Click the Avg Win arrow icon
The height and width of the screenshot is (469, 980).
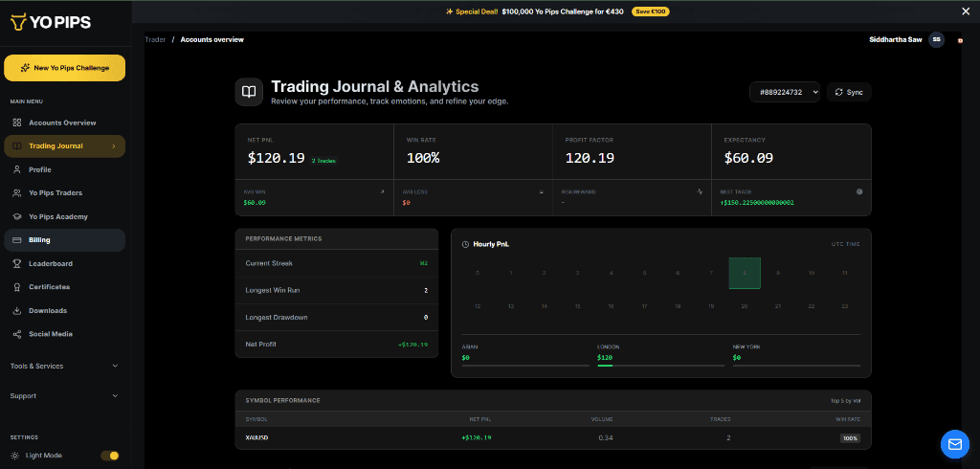pyautogui.click(x=382, y=192)
